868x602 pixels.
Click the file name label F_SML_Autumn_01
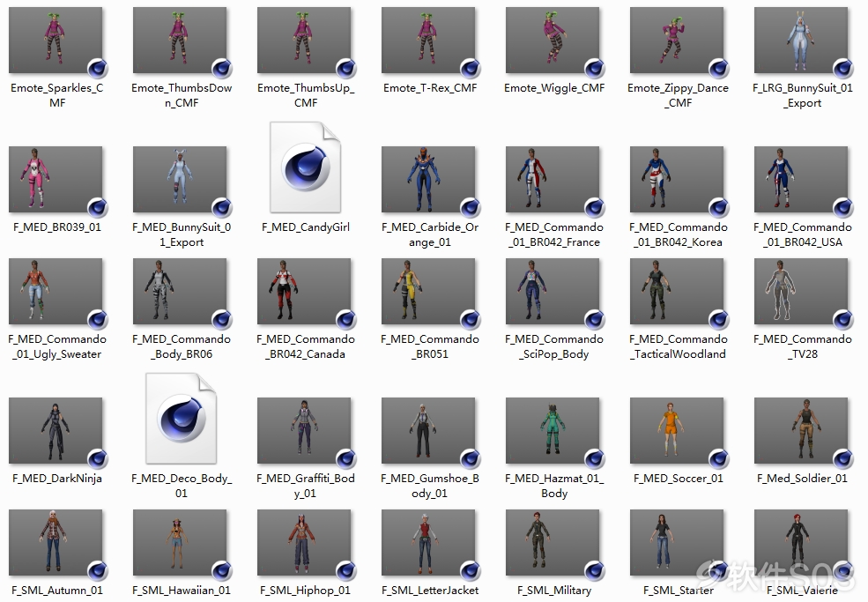pos(57,591)
